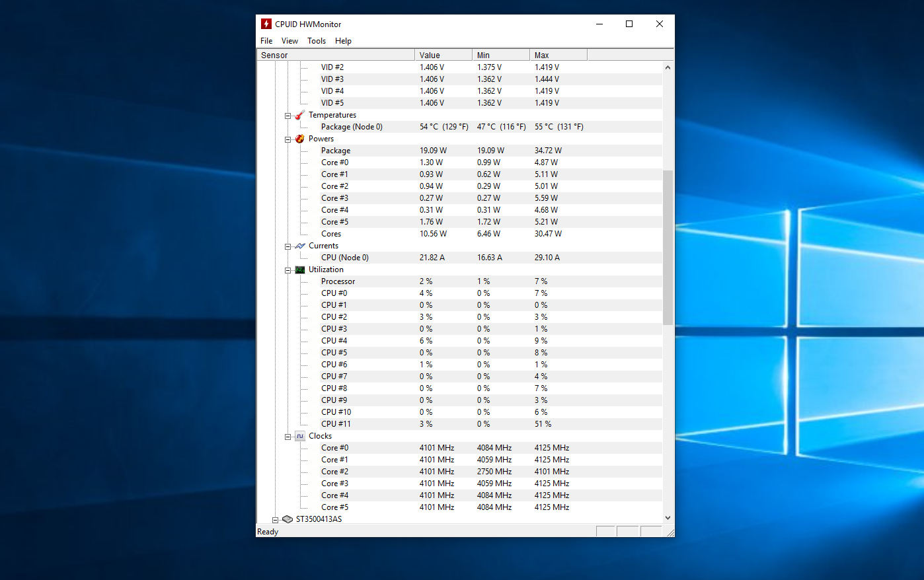
Task: Open the File menu
Action: 266,41
